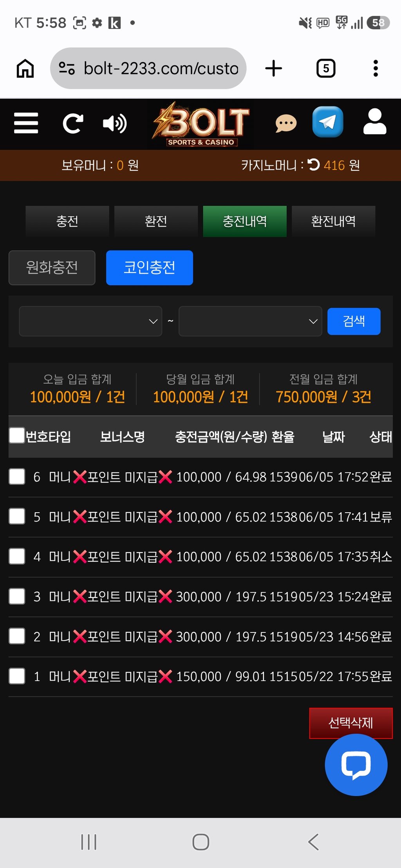Switch to the 환전내역 tab
This screenshot has height=868, width=401.
(334, 222)
